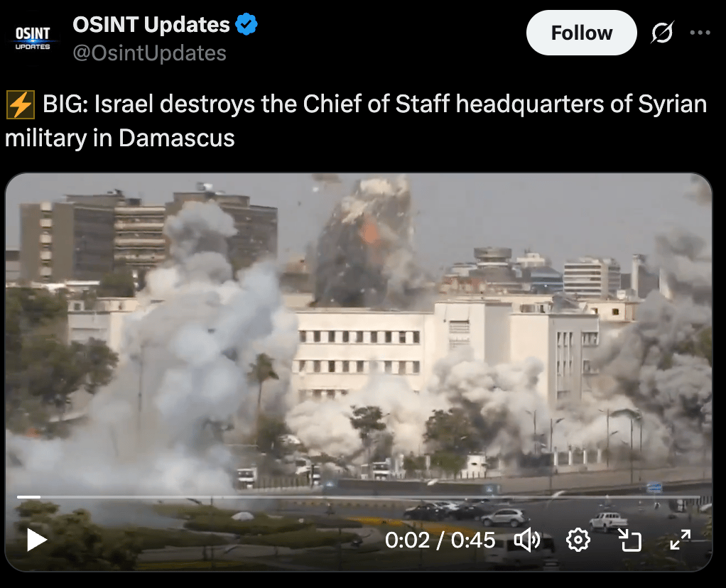Click the played portion of the timeline
Screen dimensions: 726x588
tap(28, 497)
